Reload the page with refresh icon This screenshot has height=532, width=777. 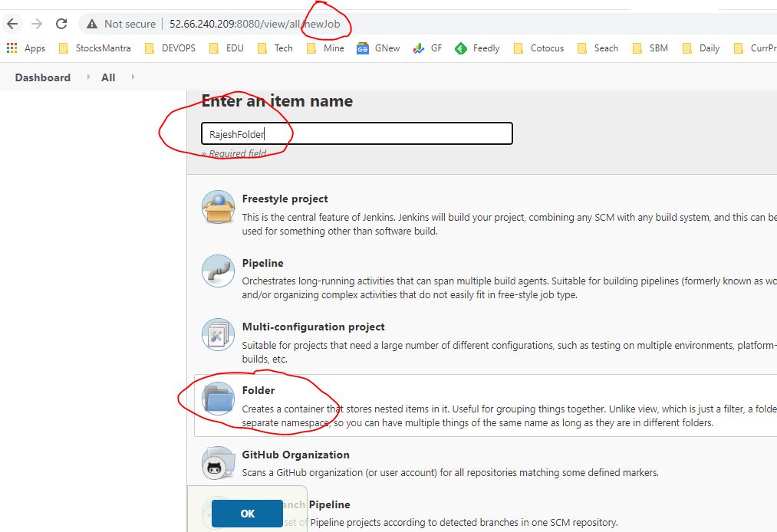click(61, 24)
